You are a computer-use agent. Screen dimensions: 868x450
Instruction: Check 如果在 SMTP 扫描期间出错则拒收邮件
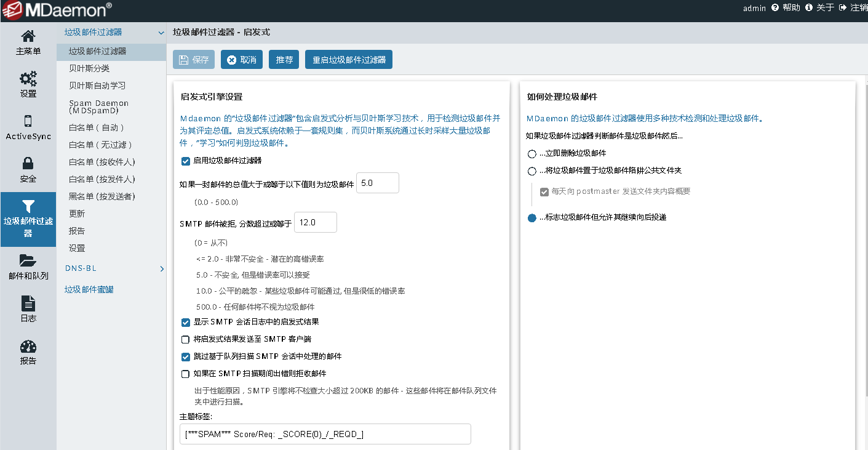click(185, 374)
